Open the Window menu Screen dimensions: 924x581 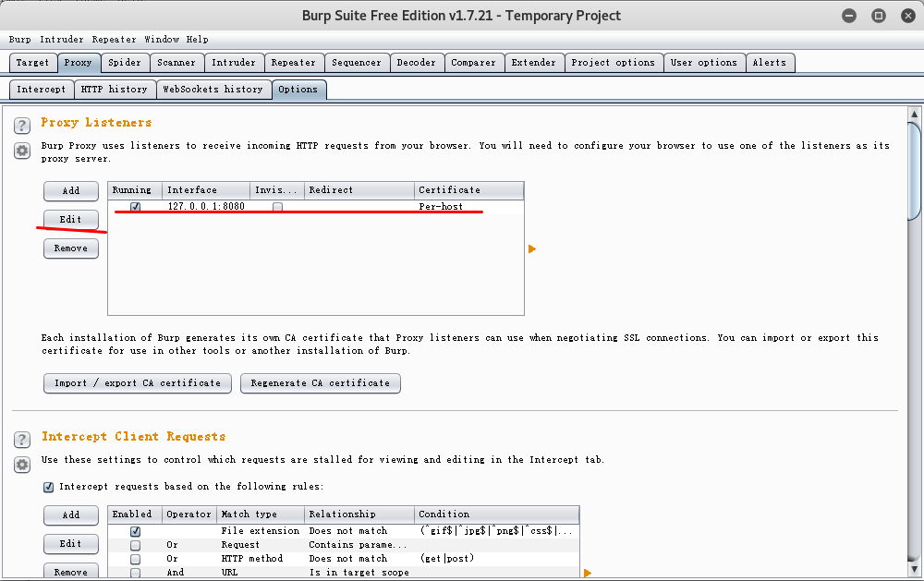click(x=162, y=40)
